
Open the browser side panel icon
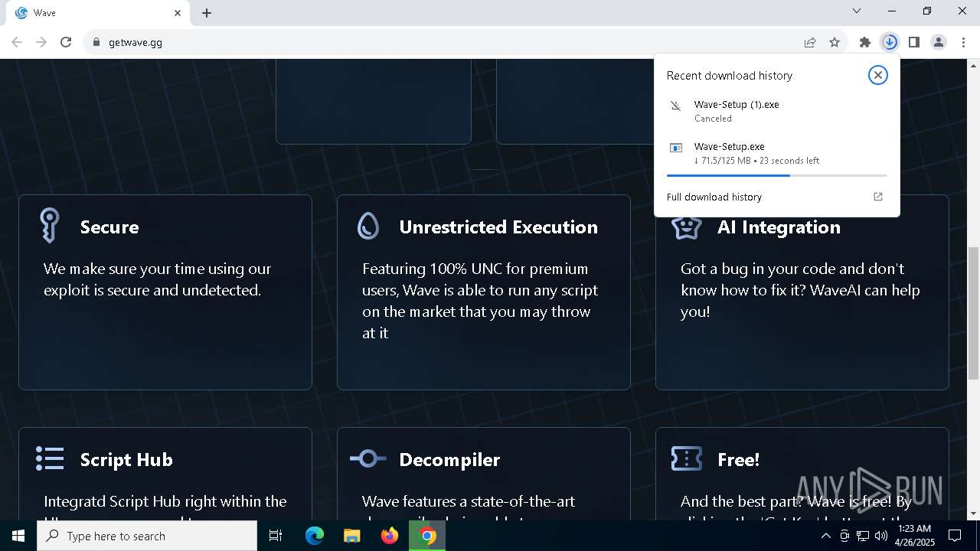(914, 42)
